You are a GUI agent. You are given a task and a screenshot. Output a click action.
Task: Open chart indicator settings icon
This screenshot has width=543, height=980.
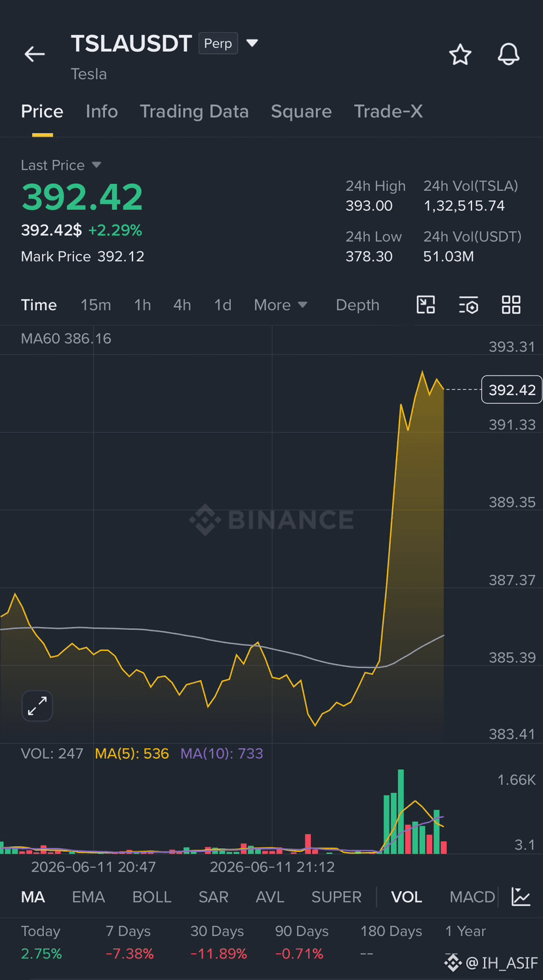tap(468, 305)
